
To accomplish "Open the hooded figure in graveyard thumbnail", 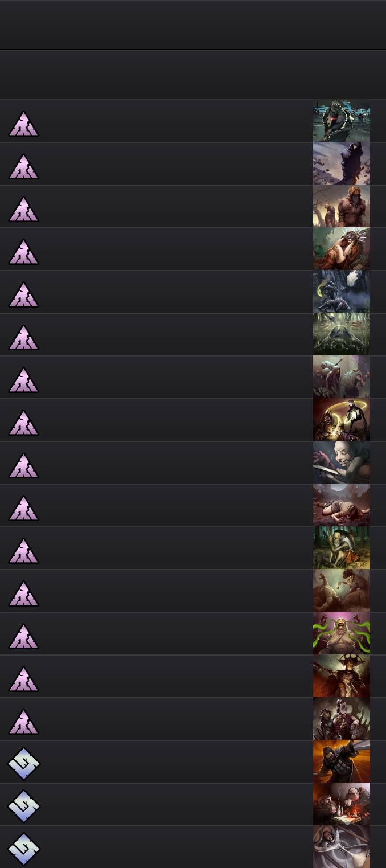I will pyautogui.click(x=342, y=163).
